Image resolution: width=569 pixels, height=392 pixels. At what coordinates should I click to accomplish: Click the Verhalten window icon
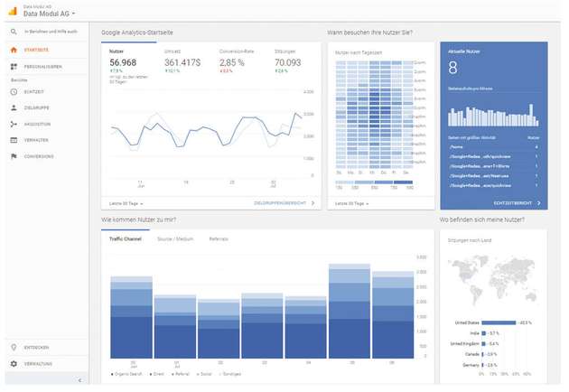tap(14, 140)
